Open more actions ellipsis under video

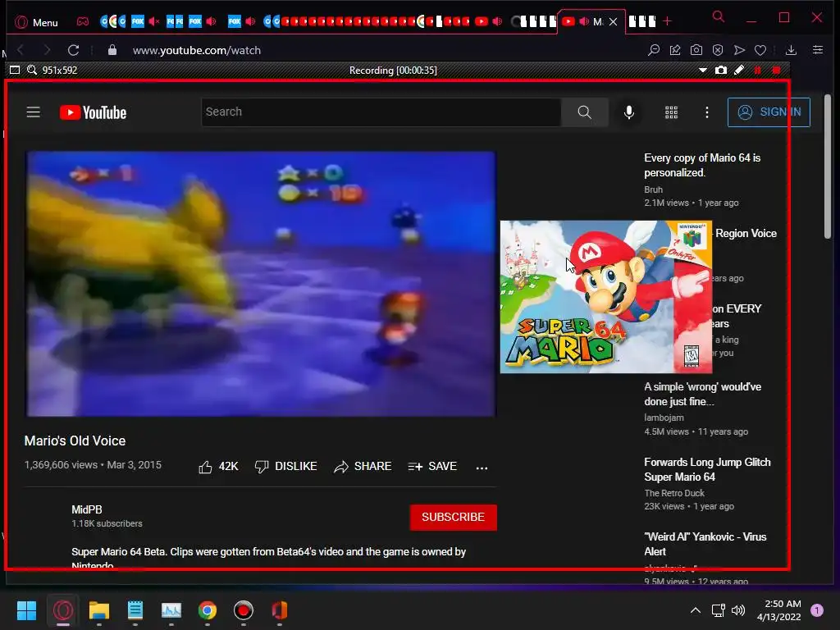tap(482, 468)
